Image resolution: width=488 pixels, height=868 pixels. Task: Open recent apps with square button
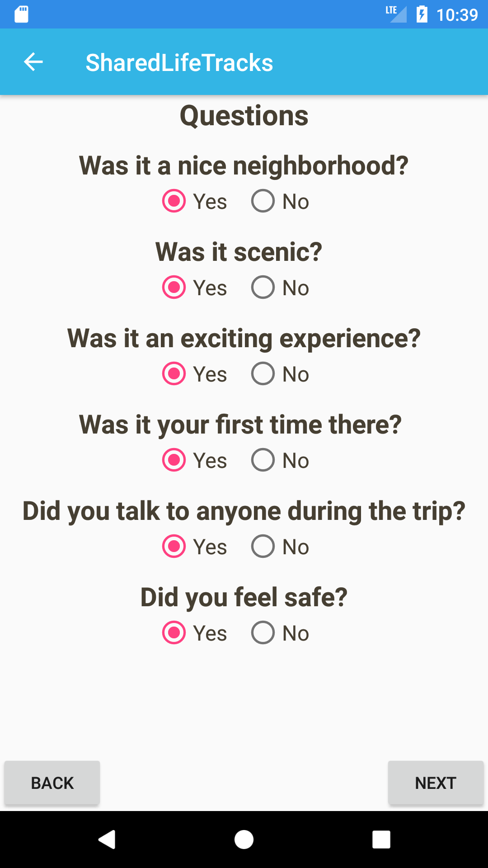[x=381, y=840]
